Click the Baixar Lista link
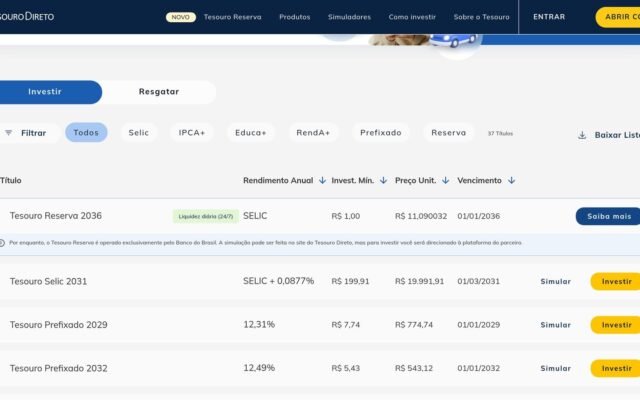This screenshot has width=640, height=400. 617,135
